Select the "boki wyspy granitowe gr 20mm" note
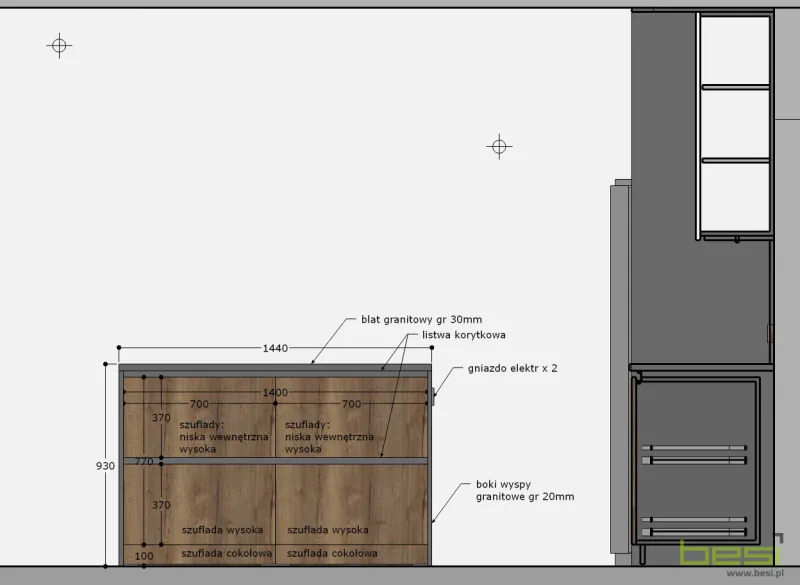This screenshot has width=800, height=585. [x=525, y=490]
